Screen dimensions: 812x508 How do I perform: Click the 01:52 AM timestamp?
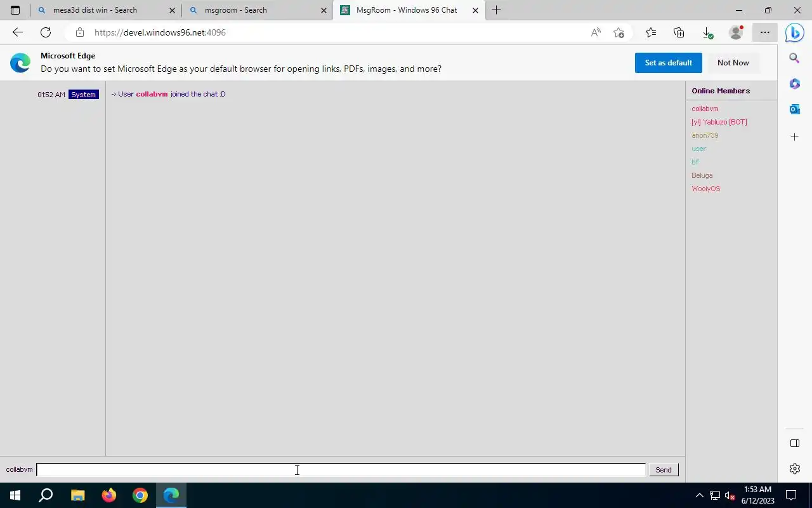(51, 95)
